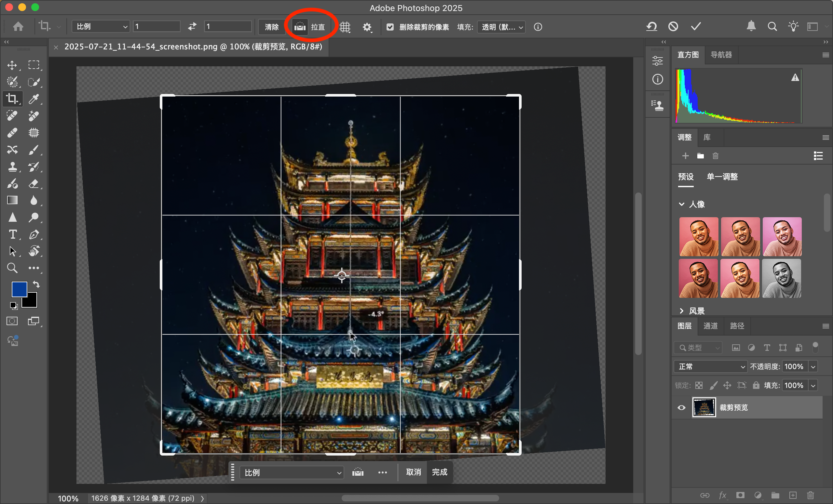Uncheck 删除裁剪的像素 checkbox

(390, 27)
